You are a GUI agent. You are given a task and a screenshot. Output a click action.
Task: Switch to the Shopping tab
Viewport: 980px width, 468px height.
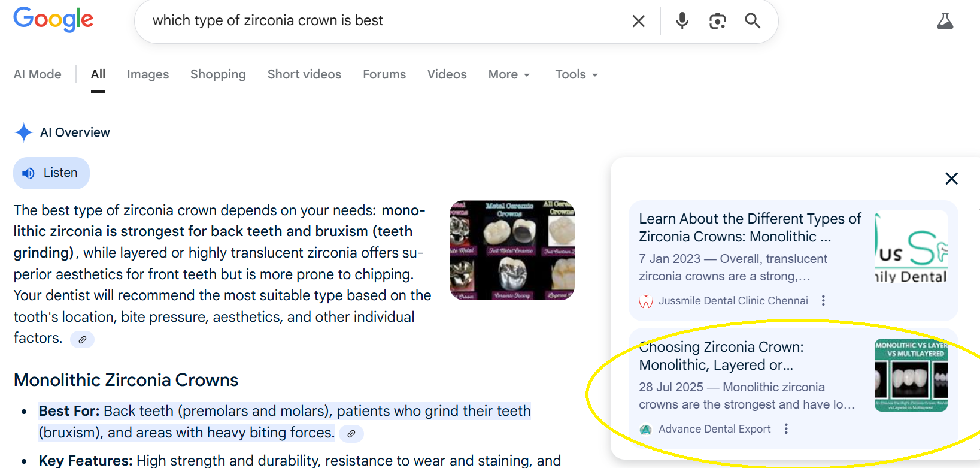pyautogui.click(x=218, y=74)
